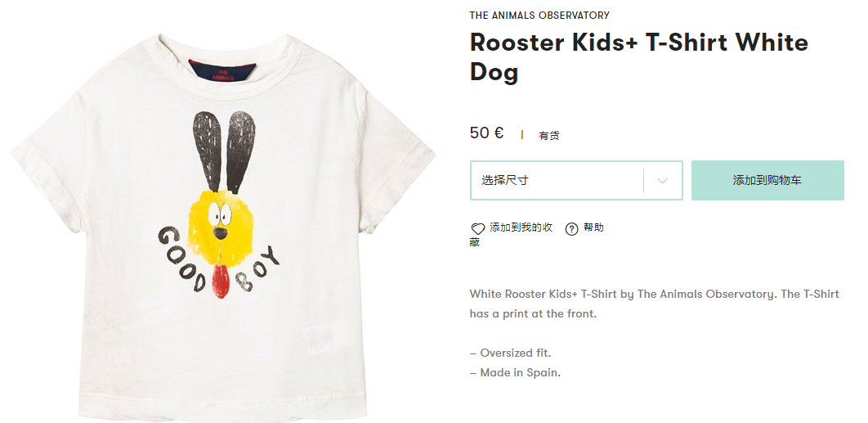Open THE ANIMALS OBSERVATORY brand link

539,15
